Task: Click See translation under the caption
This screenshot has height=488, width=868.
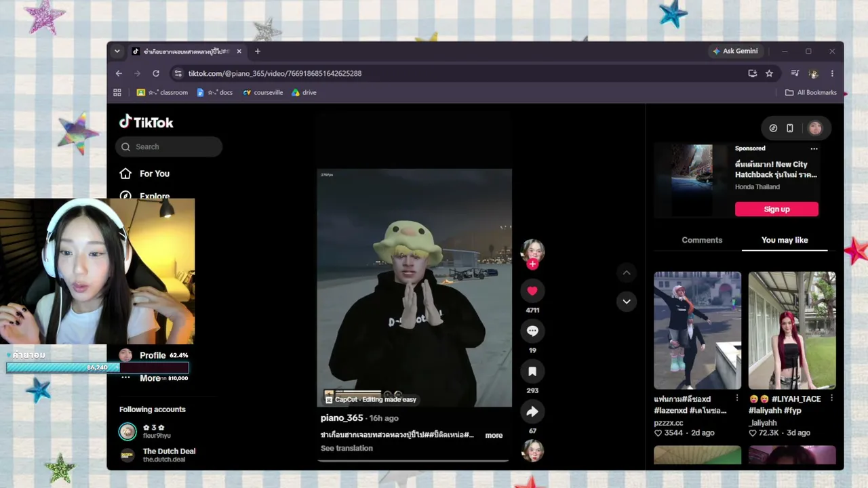Action: point(347,448)
